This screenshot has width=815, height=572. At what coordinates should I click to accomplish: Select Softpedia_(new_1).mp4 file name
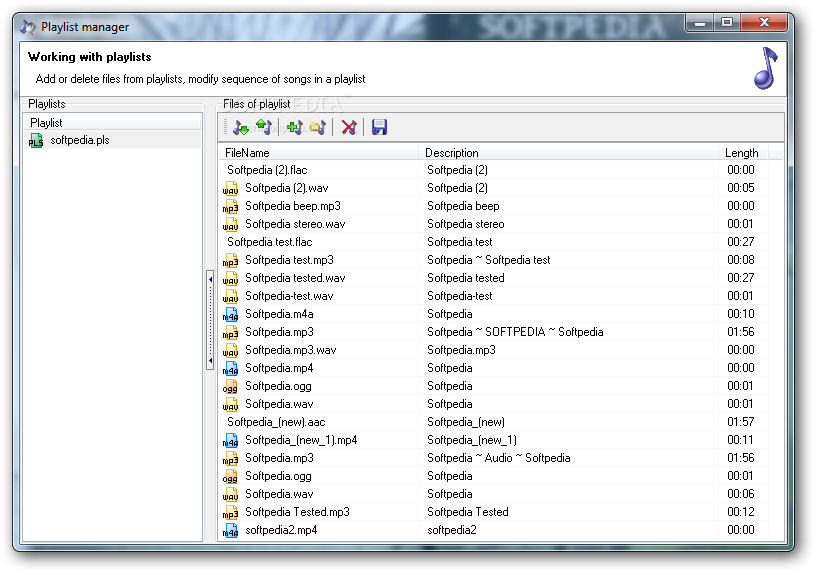click(301, 440)
